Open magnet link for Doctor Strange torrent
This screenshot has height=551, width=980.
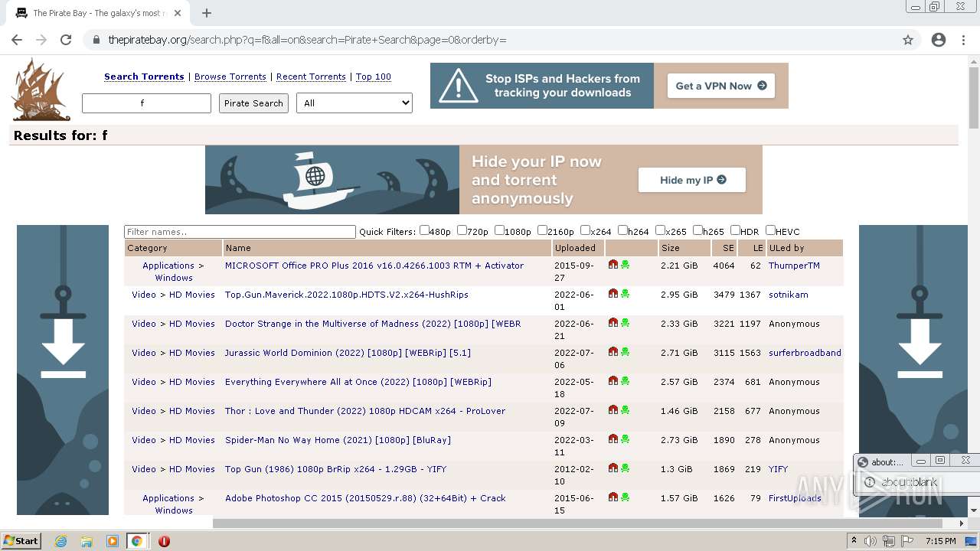(x=612, y=323)
